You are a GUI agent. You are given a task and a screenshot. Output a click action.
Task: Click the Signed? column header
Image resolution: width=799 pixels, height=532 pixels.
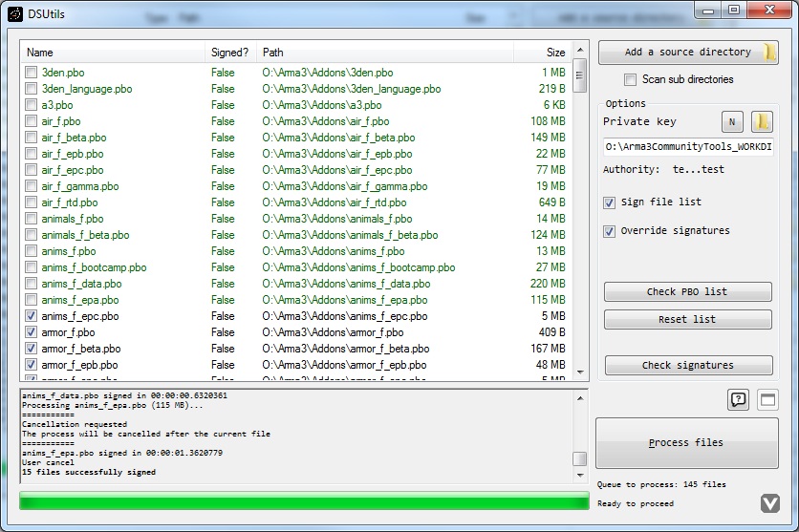[229, 53]
